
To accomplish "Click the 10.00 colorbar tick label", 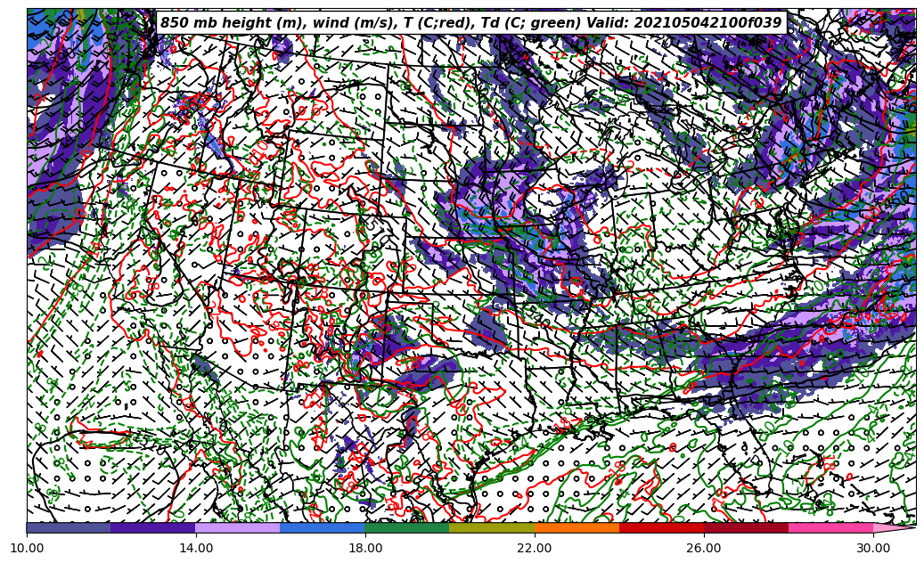I will coord(27,548).
